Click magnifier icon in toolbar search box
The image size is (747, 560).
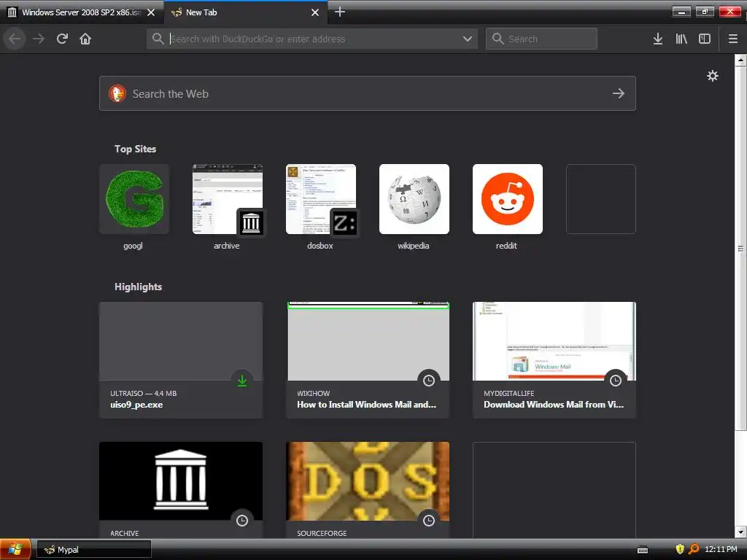498,39
